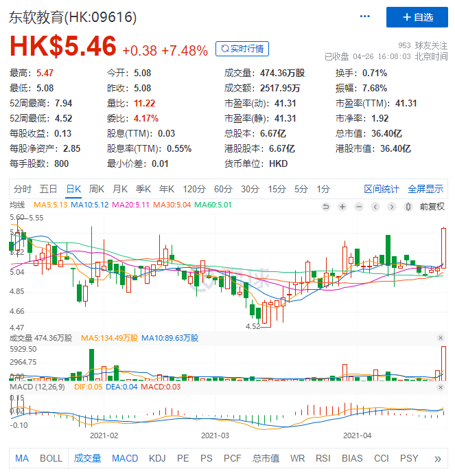Toggle the RSI indicator
The height and width of the screenshot is (476, 455).
tap(323, 458)
